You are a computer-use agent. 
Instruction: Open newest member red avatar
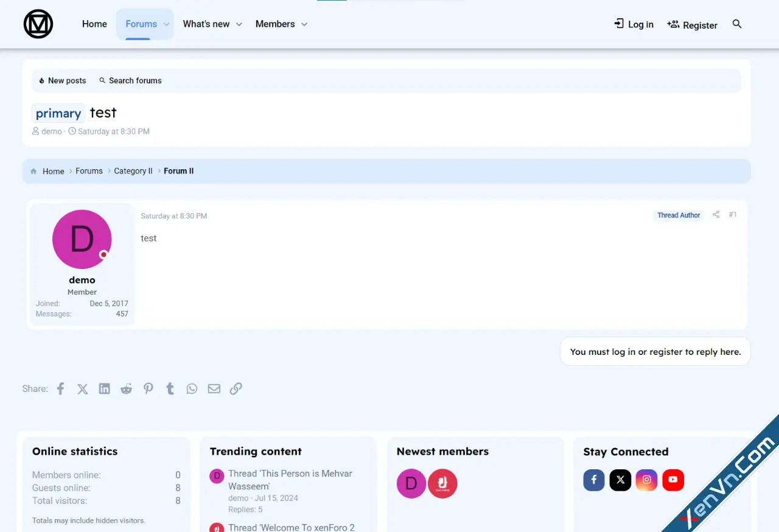[442, 484]
